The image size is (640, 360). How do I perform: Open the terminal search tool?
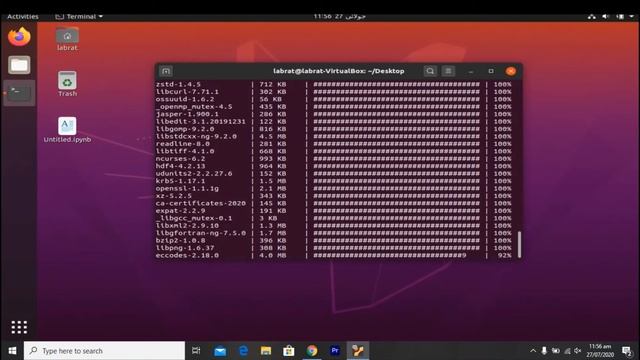tap(430, 71)
